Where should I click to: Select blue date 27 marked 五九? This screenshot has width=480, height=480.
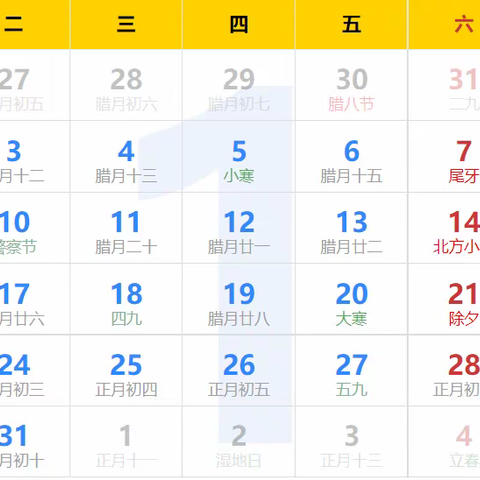351,370
